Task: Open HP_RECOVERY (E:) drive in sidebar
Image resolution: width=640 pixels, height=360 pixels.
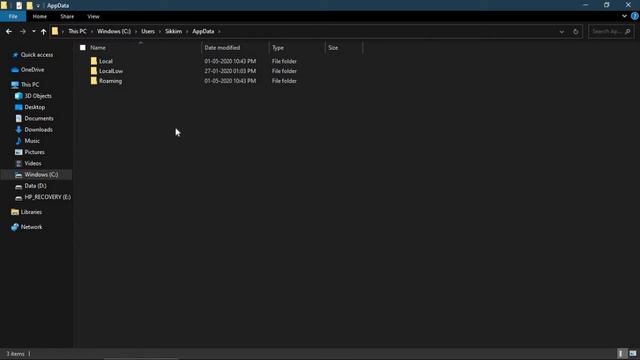Action: (x=47, y=197)
